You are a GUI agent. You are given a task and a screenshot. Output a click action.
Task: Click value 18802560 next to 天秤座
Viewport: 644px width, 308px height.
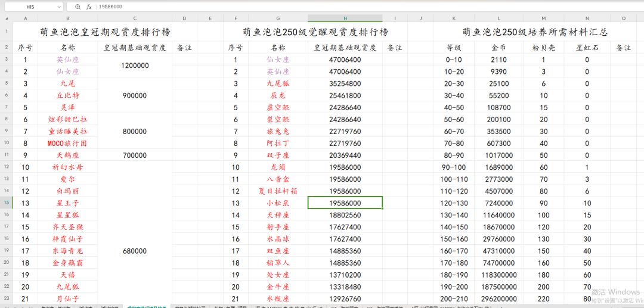point(345,215)
